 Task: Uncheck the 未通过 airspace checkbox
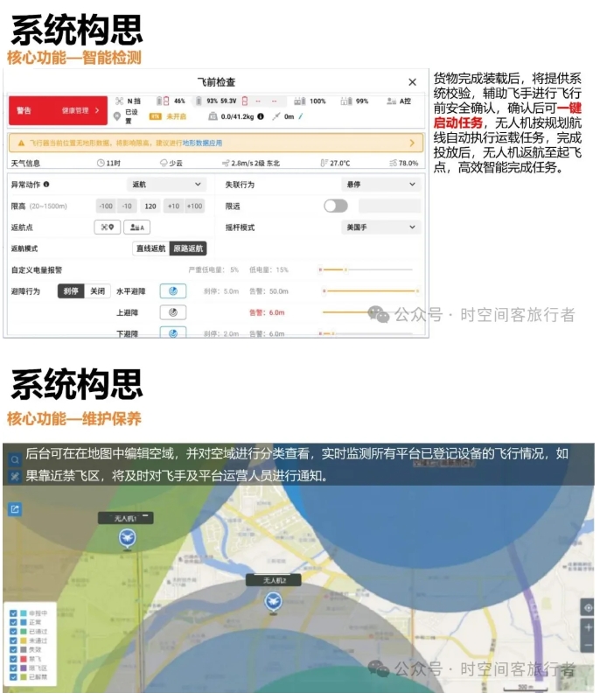(x=13, y=640)
